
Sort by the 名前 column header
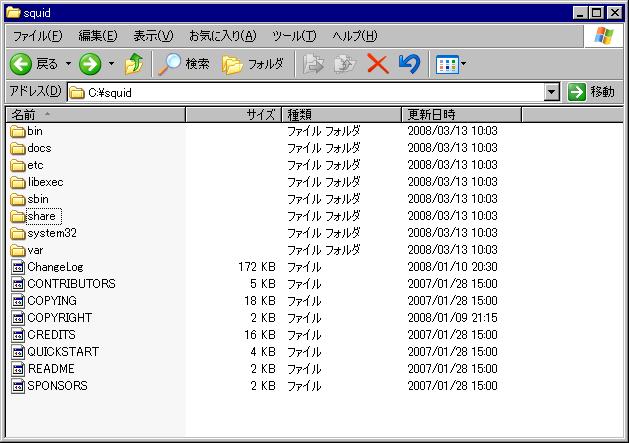click(95, 115)
